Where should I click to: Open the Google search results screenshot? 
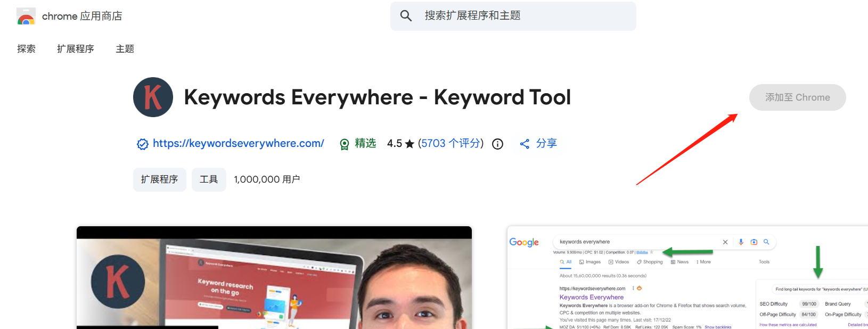687,279
